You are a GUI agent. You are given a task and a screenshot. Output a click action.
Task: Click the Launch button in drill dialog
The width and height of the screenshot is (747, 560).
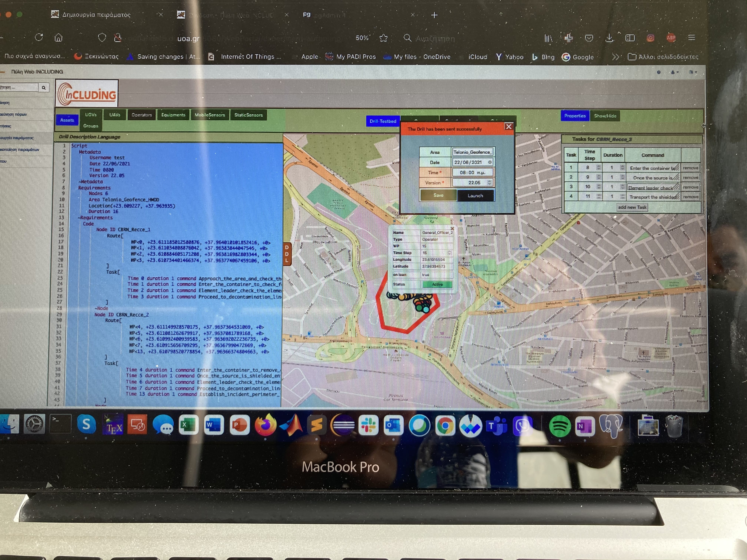pos(475,196)
